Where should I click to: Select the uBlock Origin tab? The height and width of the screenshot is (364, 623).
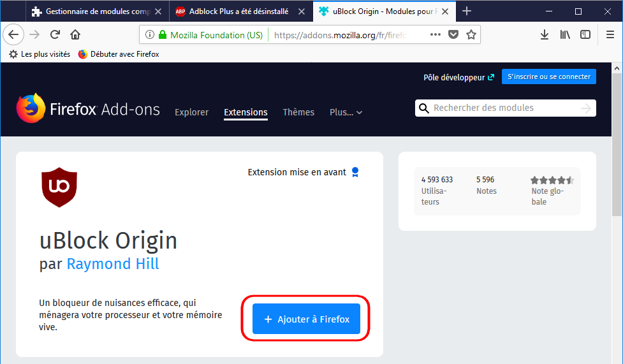(x=385, y=11)
